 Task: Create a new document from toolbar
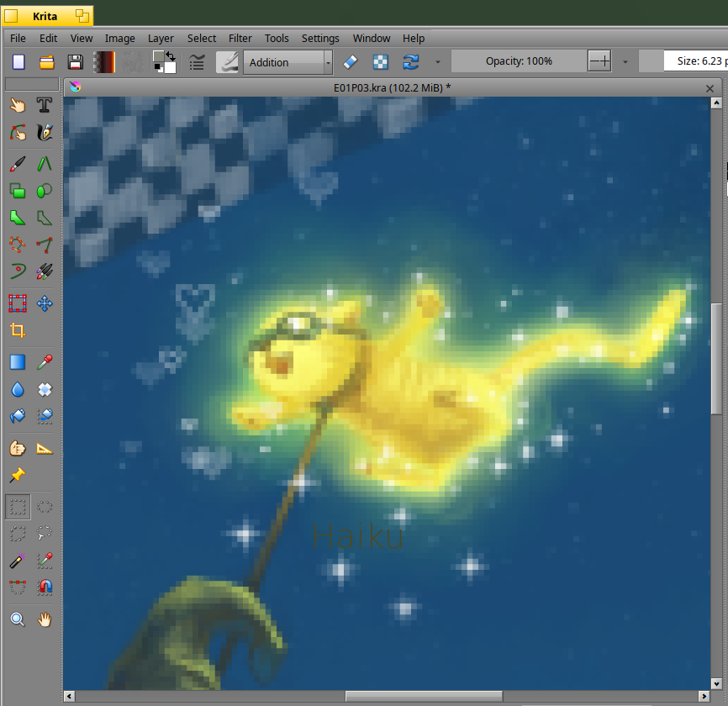18,61
